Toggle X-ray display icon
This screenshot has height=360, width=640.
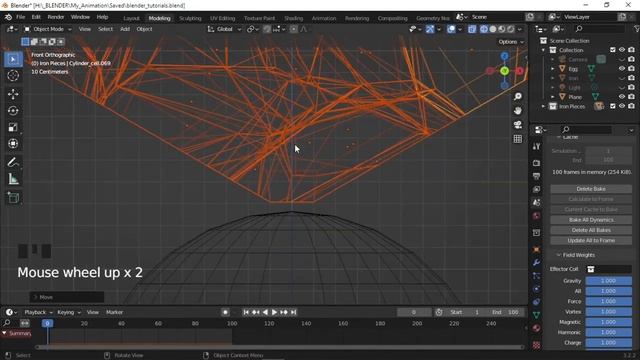[472, 29]
